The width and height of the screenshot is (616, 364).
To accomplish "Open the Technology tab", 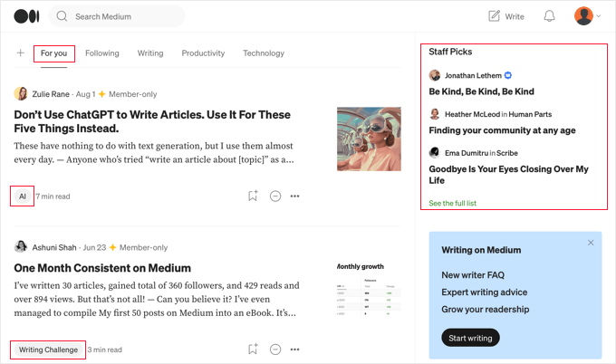I will (264, 53).
